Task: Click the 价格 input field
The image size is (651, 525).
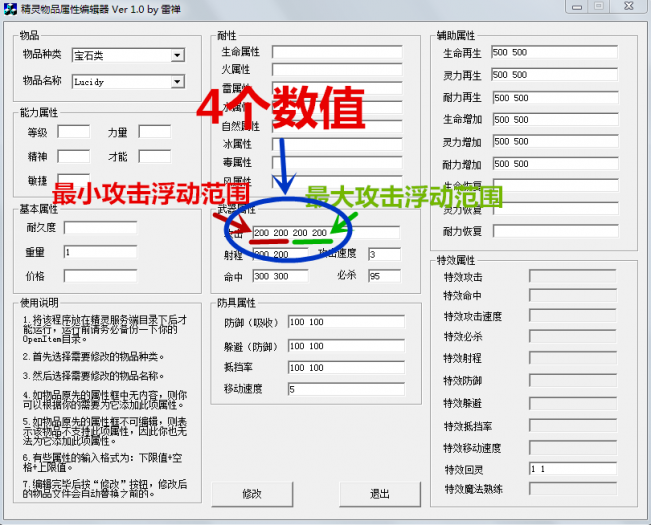Action: coord(100,275)
